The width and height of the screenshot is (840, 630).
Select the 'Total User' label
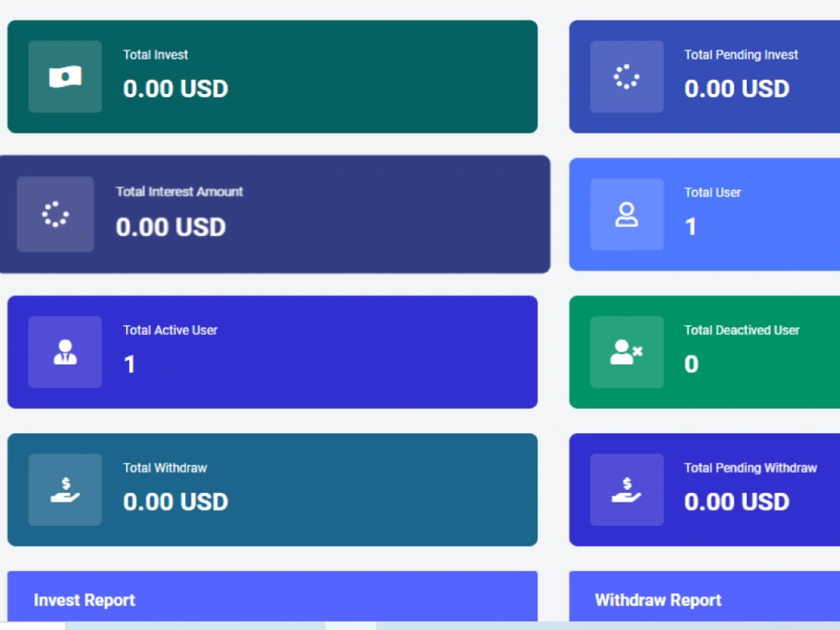[712, 192]
